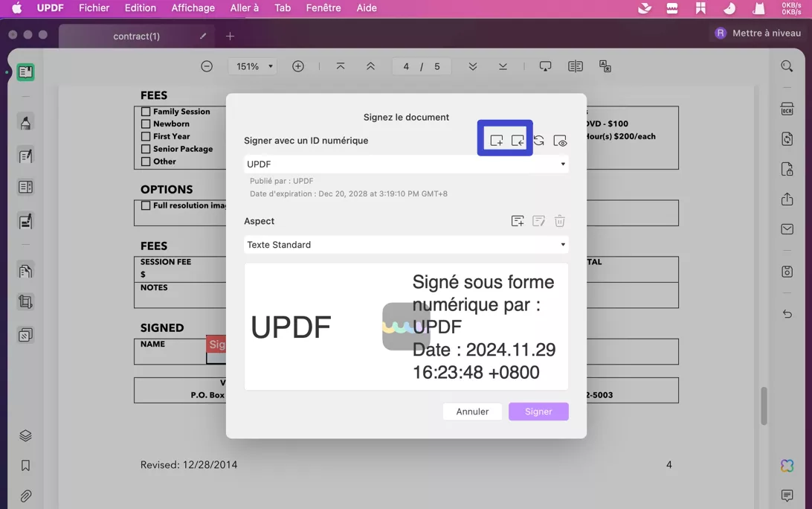
Task: Click the create new digital ID icon
Action: (496, 141)
